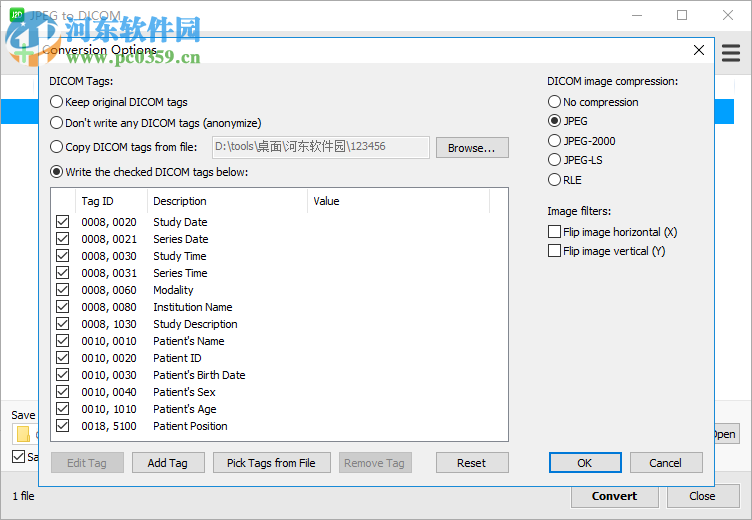Choose No compression option
This screenshot has height=520, width=752.
[593, 102]
